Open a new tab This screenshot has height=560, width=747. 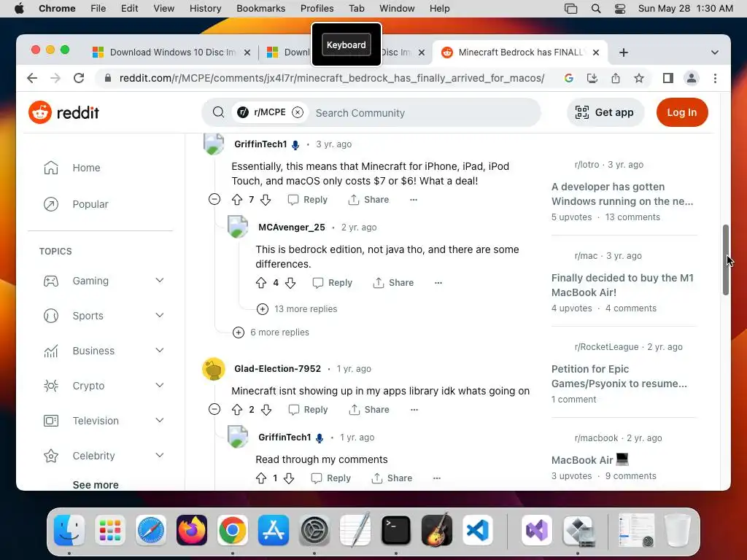(624, 52)
